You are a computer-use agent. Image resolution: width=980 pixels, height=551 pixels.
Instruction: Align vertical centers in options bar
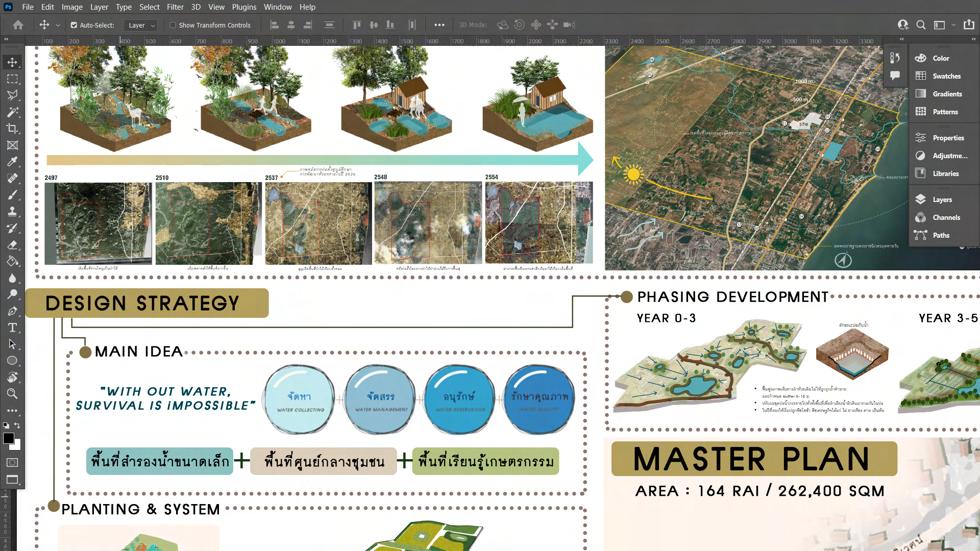(x=374, y=25)
